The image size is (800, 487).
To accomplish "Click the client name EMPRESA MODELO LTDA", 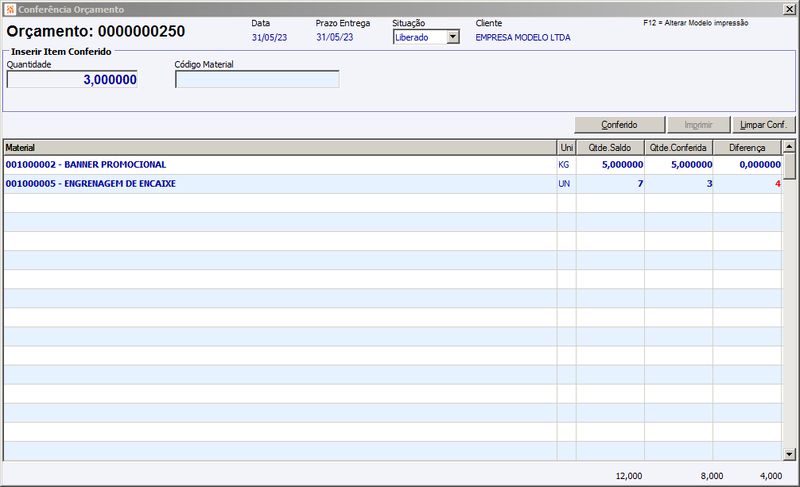I will tap(523, 37).
